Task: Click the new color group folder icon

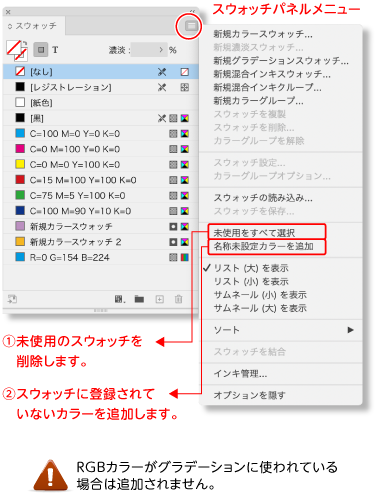Action: click(x=139, y=299)
